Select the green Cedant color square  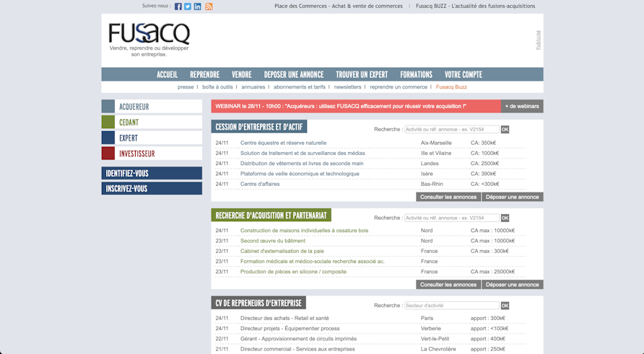click(x=108, y=122)
